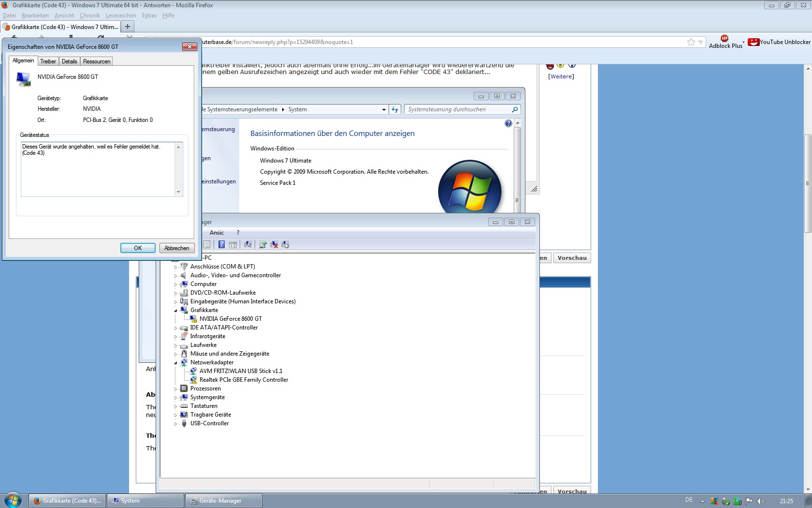Click the 'Windows 7 Ultimate' edition text
The width and height of the screenshot is (812, 508).
click(x=286, y=161)
